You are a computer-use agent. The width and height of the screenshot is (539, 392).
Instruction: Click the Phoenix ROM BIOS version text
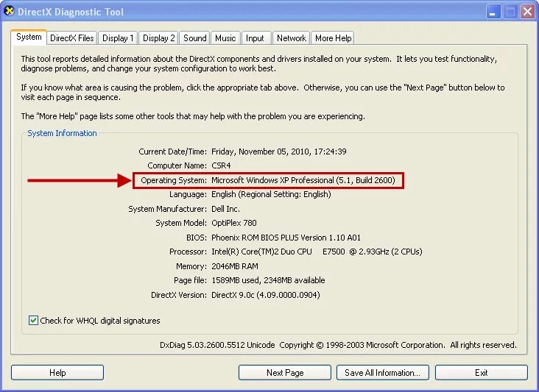[x=286, y=238]
